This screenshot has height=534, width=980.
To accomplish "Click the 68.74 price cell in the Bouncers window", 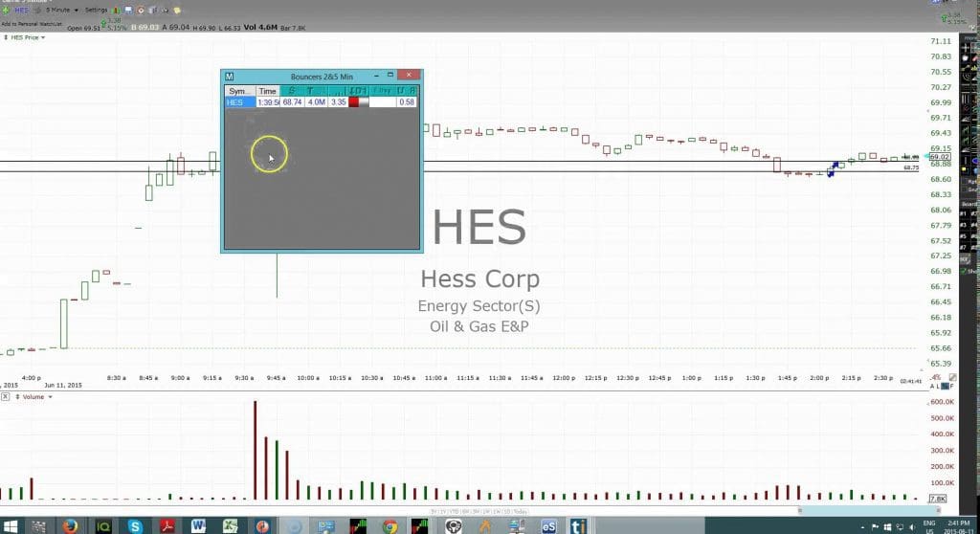I will (292, 102).
